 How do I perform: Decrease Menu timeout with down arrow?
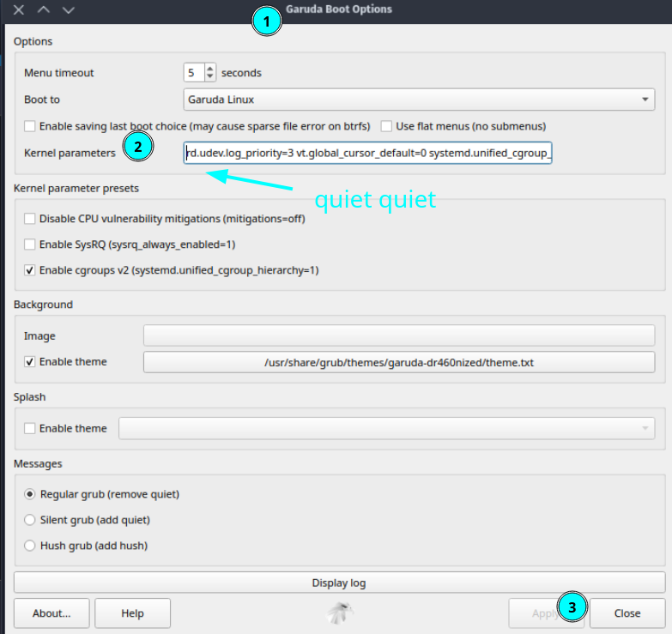click(209, 76)
